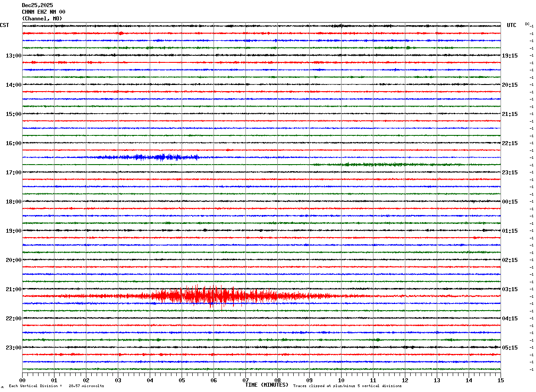Click minute tick "00" on time axis
The height and width of the screenshot is (392, 536).
22,380
